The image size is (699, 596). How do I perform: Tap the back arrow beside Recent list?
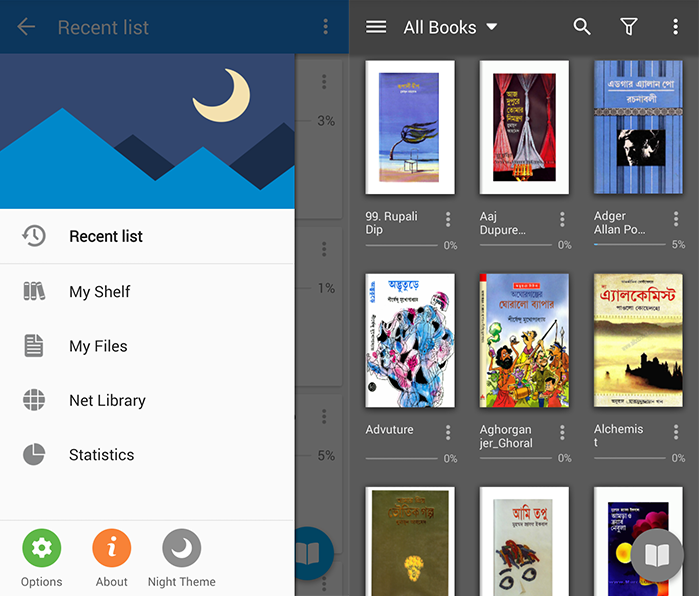[26, 27]
